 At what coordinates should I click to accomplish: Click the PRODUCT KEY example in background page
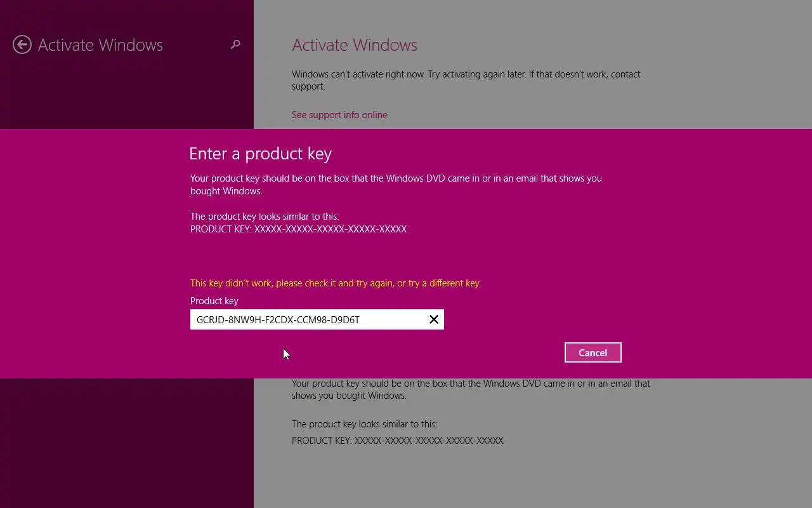398,441
